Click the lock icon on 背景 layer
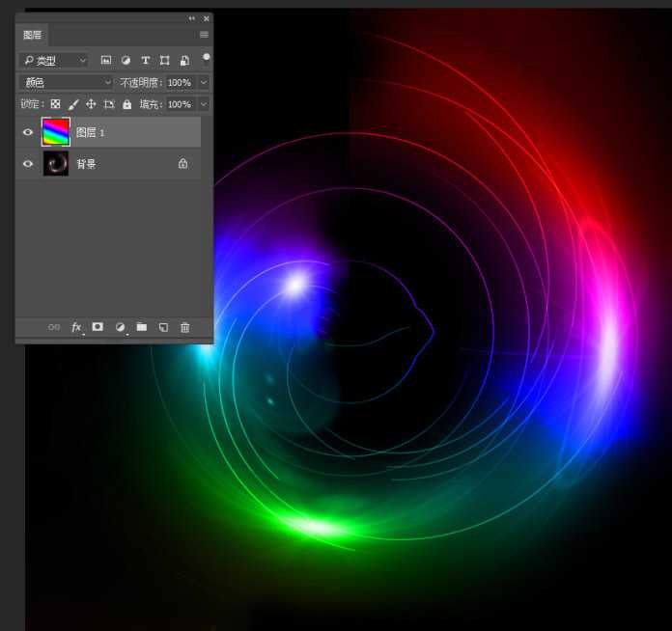The width and height of the screenshot is (672, 631). click(183, 163)
